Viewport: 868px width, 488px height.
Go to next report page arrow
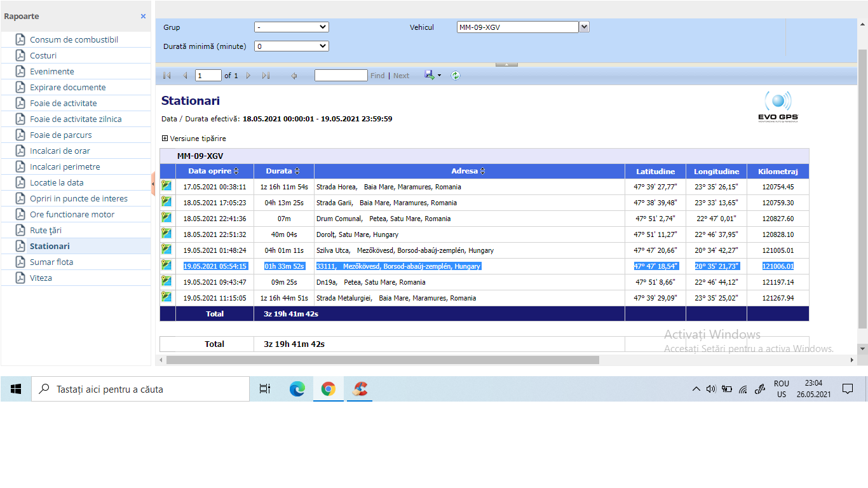248,76
